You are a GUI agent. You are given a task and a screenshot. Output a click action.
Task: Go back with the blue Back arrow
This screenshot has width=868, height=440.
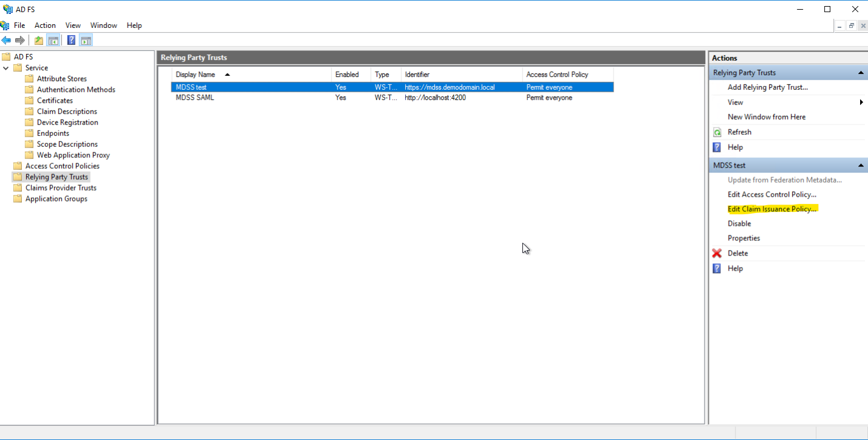click(6, 41)
